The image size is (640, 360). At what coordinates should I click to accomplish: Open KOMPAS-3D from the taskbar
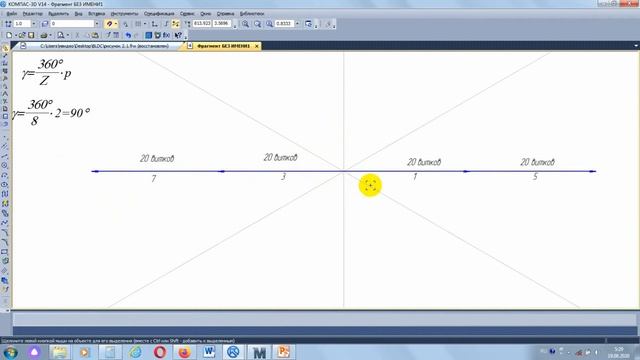click(x=233, y=352)
